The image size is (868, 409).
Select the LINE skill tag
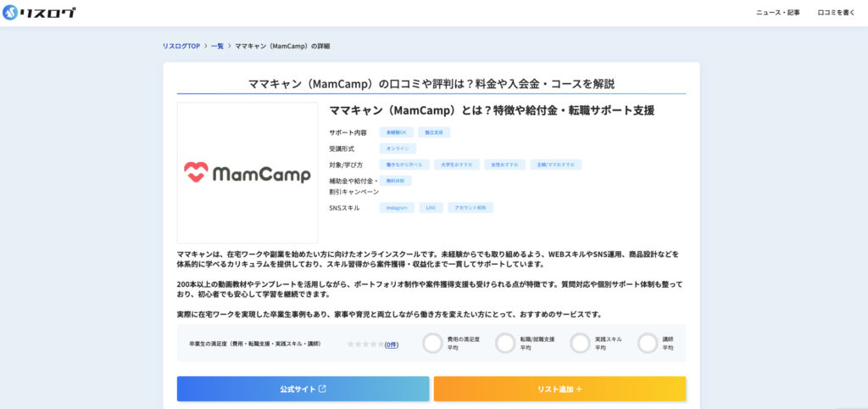[x=431, y=207]
